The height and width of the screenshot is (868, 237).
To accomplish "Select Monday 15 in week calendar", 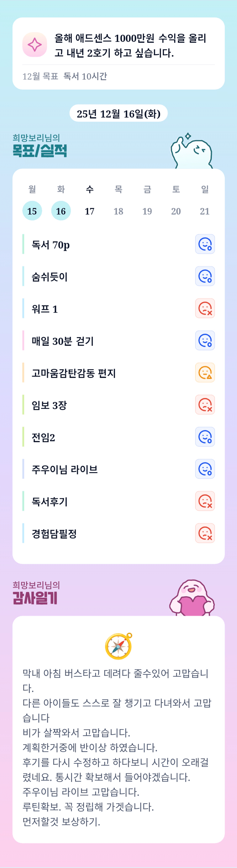I will [32, 211].
